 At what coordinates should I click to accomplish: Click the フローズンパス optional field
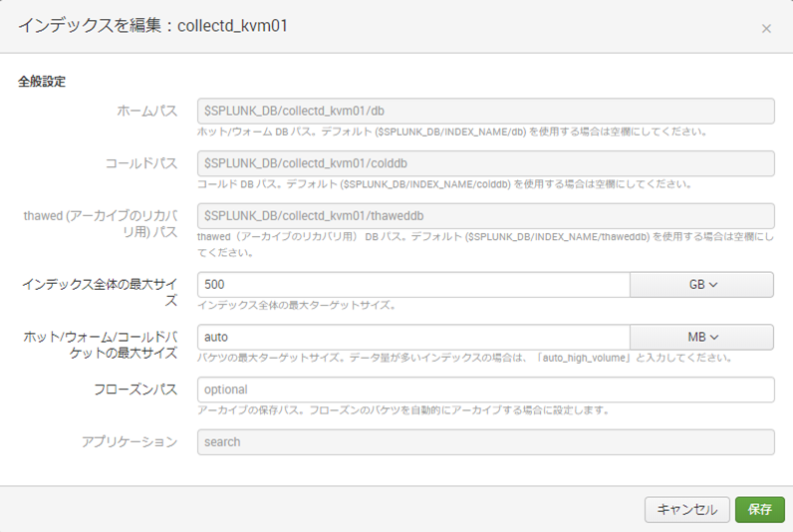[x=485, y=390]
